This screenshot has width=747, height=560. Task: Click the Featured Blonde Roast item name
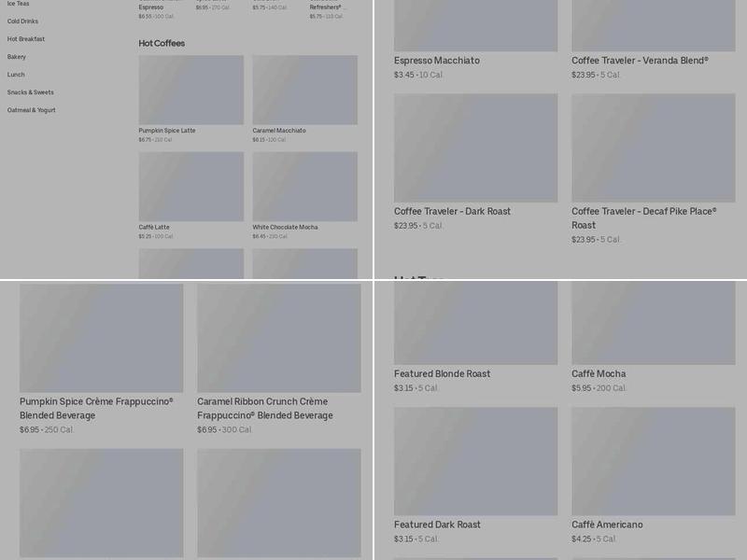(442, 374)
